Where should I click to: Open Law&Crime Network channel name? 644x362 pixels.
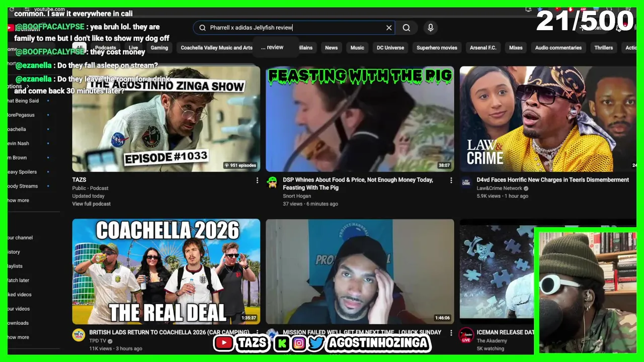coord(499,188)
